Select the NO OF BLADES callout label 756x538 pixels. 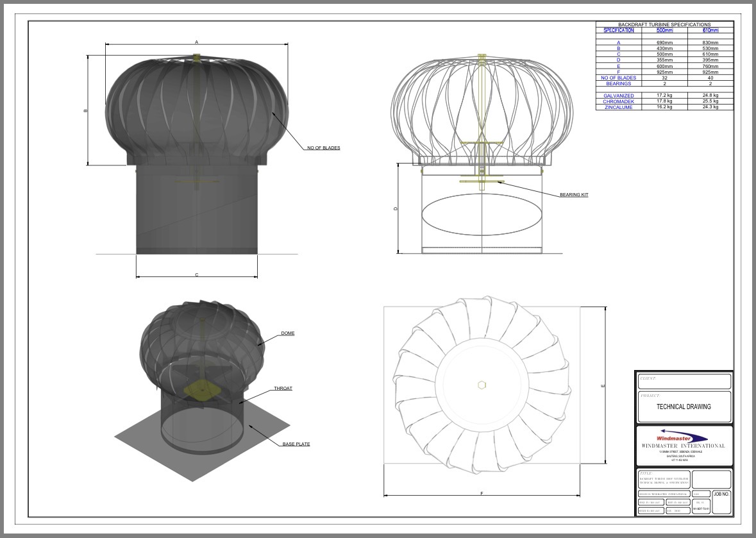click(x=323, y=148)
